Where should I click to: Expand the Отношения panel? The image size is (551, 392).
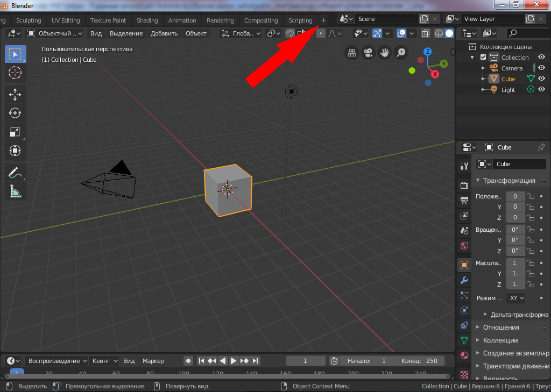500,327
